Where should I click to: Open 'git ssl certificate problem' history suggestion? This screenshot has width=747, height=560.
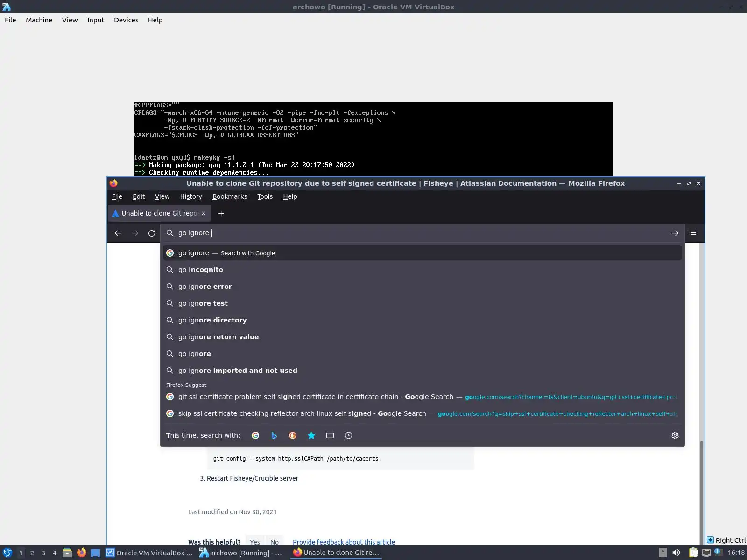[423, 397]
